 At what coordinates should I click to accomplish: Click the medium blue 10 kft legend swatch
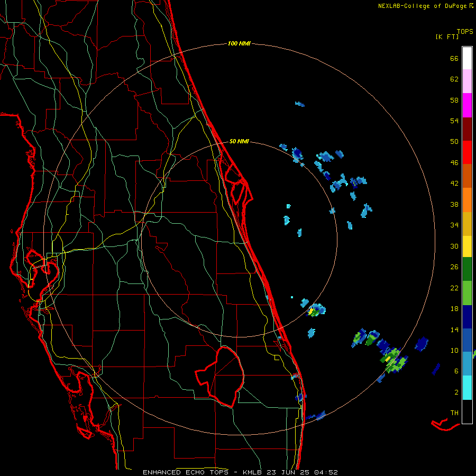tap(467, 340)
